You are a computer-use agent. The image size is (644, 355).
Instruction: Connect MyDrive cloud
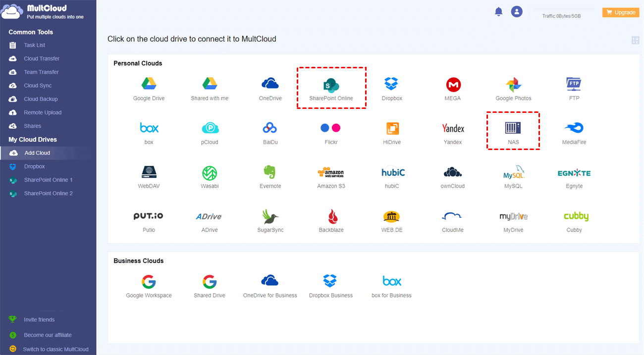(513, 216)
